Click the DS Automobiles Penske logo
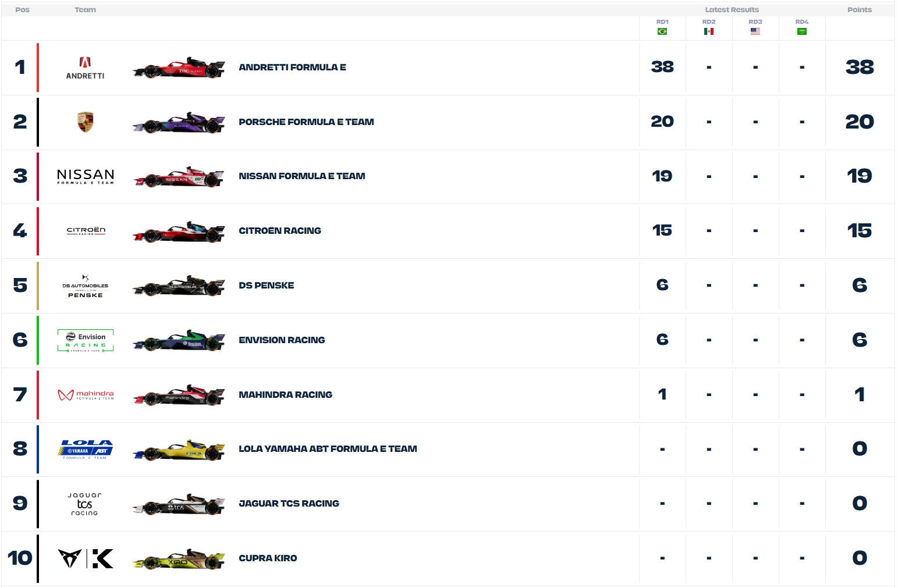Viewport: 898px width, 588px height. click(85, 286)
